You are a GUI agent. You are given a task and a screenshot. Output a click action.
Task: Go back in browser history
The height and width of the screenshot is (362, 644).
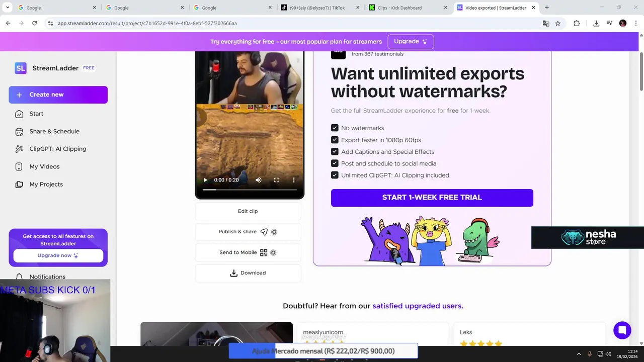(8, 23)
